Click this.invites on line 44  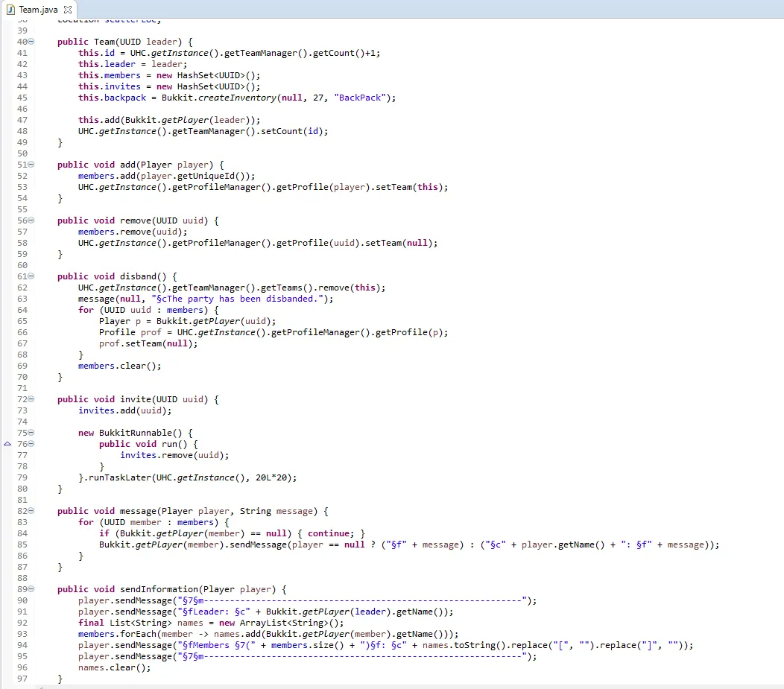pyautogui.click(x=110, y=86)
